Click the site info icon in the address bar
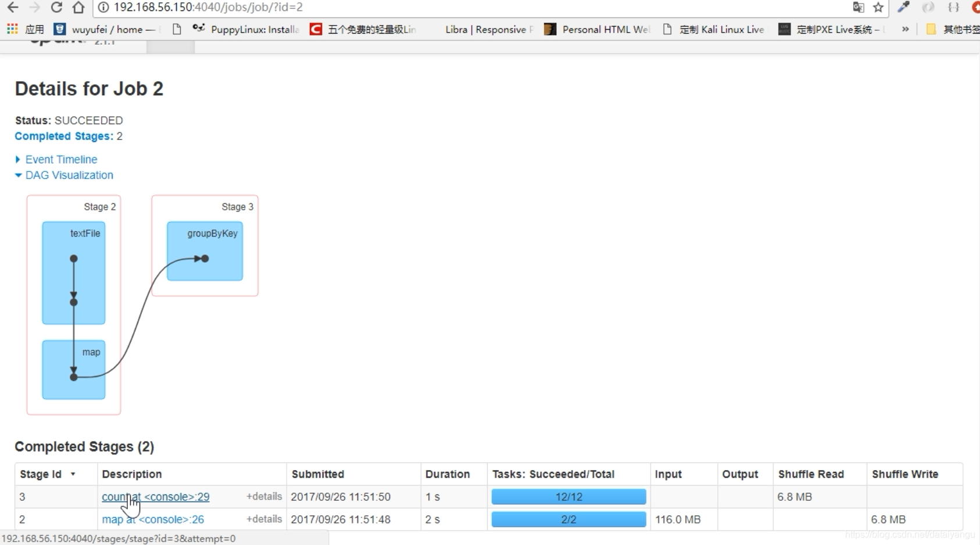This screenshot has height=545, width=980. click(103, 7)
